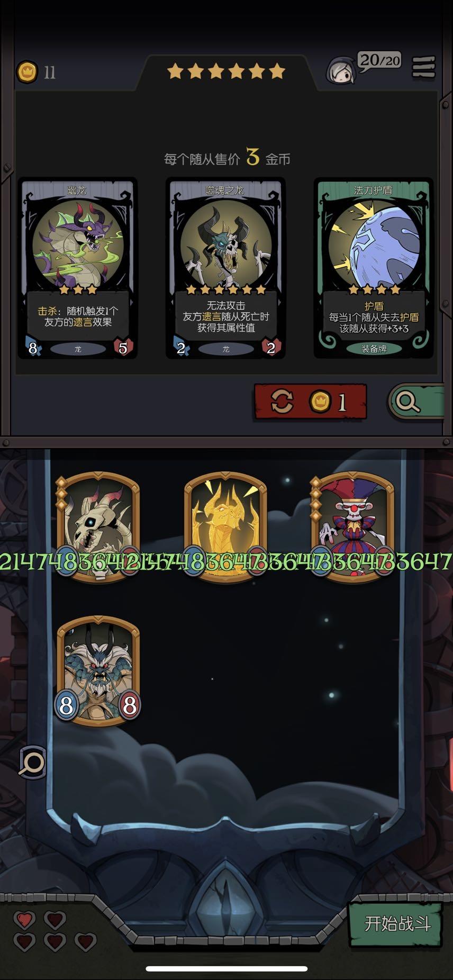453x980 pixels.
Task: Tap the attack value 8 on 幽龙
Action: 33,348
